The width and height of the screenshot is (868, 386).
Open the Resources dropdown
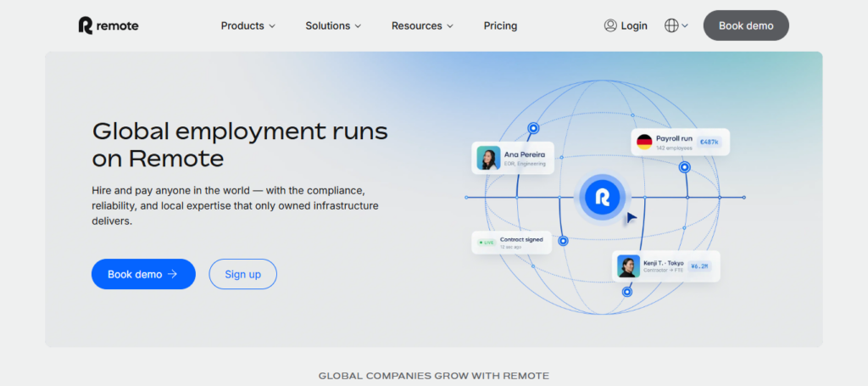pyautogui.click(x=422, y=25)
